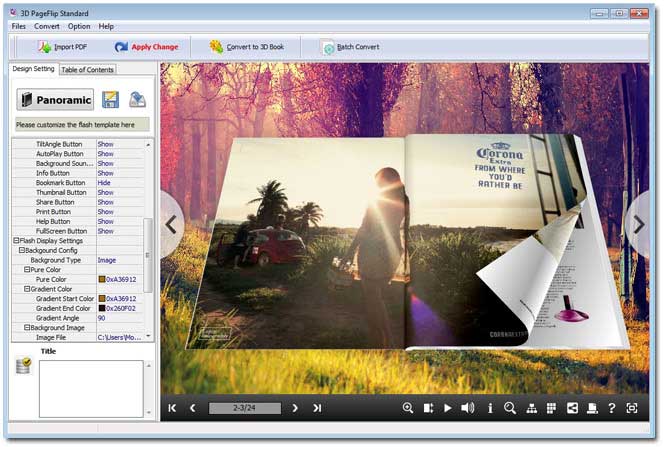Go to next page in bottom toolbar

click(295, 408)
